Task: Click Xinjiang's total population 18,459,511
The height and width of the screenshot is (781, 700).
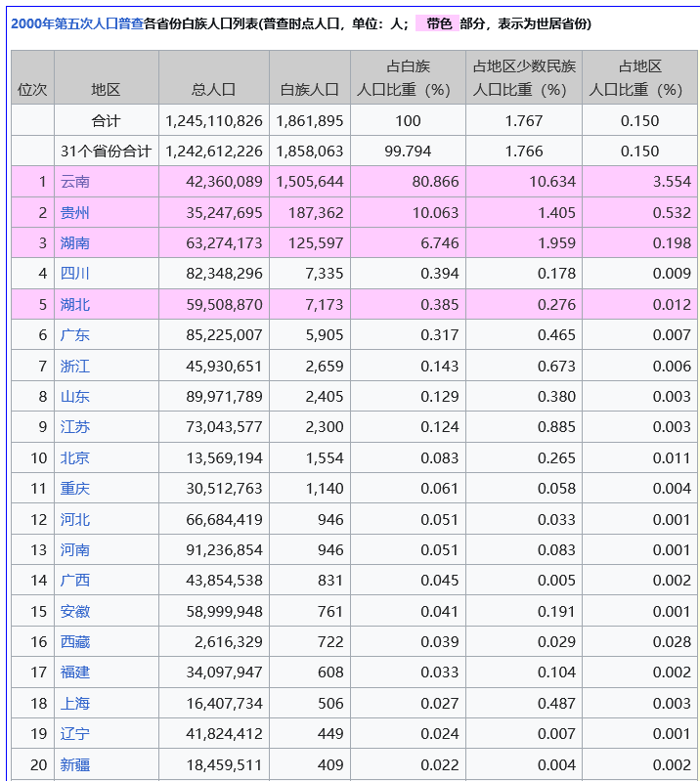Action: click(224, 764)
